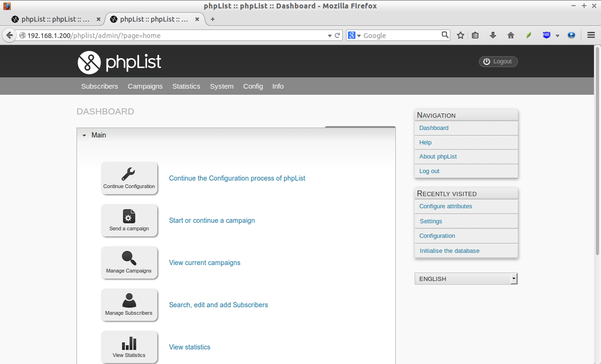601x364 pixels.
Task: Open the ENGLISH language dropdown
Action: [466, 279]
